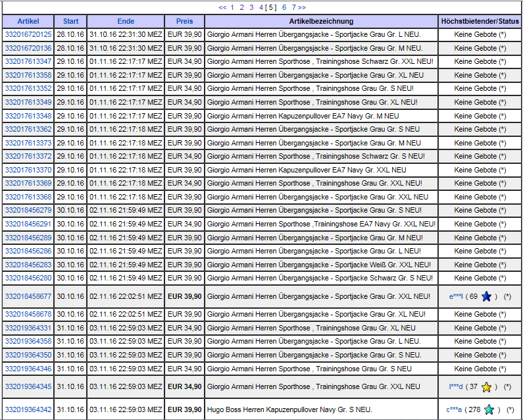Screen dimensions: 523x420
Task: Click the turquoise star icon beside c***a
Action: point(489,409)
